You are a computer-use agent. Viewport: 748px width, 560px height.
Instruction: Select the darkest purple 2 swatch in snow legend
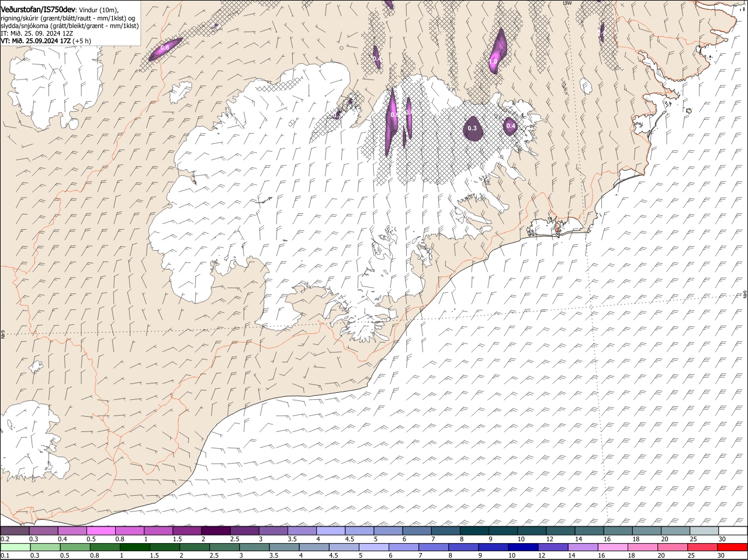tap(216, 531)
